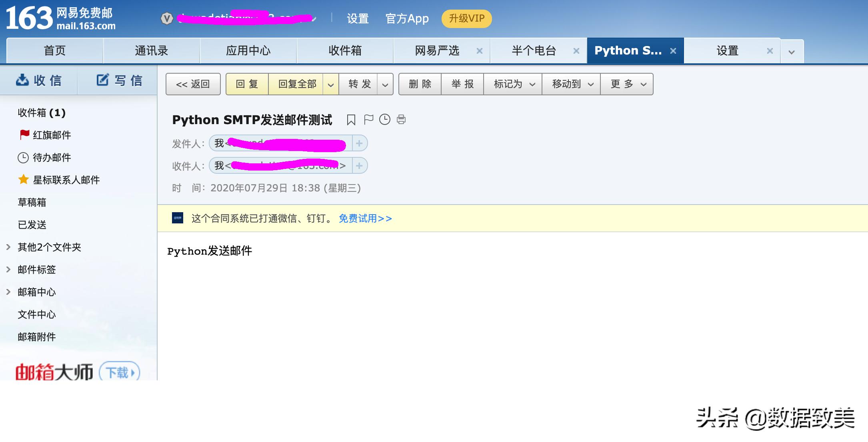Set a reminder via the clock icon

pos(384,119)
